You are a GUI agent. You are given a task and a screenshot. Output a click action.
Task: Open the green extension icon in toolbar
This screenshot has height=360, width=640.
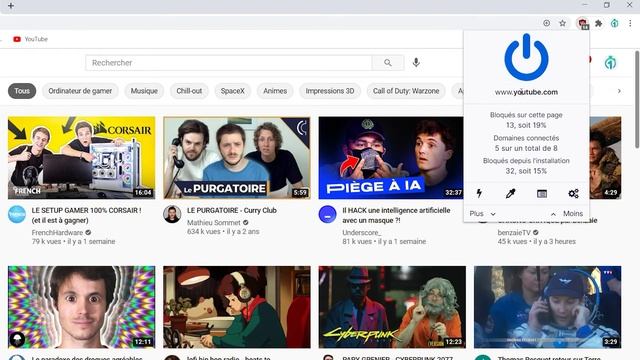click(614, 23)
